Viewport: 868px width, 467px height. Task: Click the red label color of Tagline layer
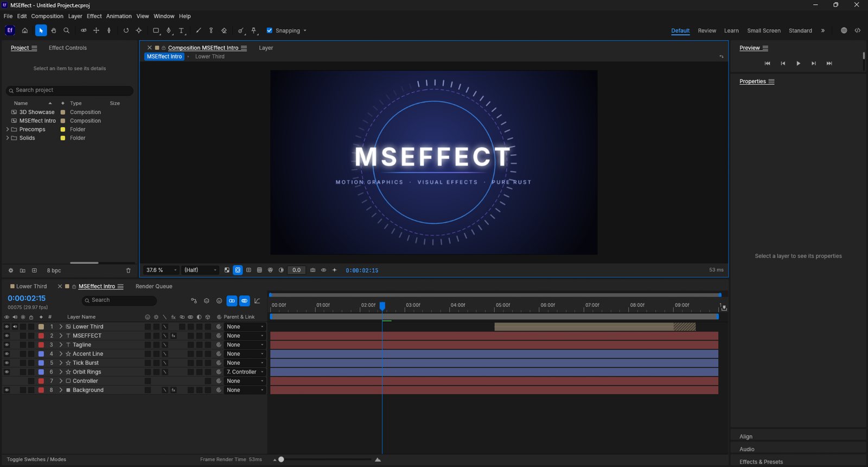click(x=41, y=345)
